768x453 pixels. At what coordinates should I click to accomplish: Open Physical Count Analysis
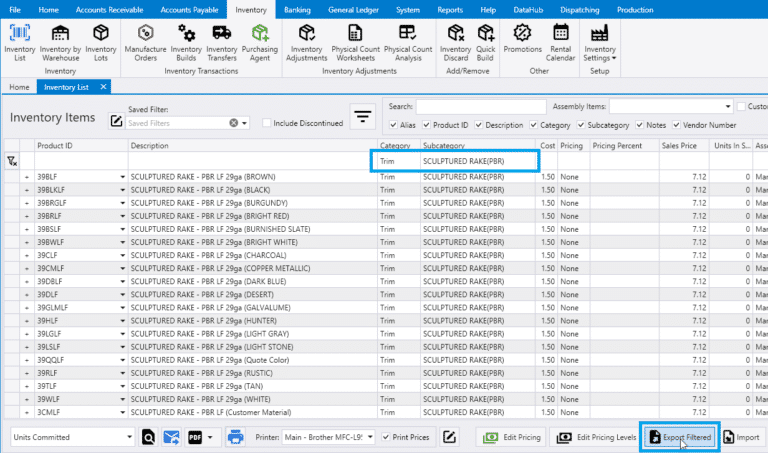[x=408, y=43]
